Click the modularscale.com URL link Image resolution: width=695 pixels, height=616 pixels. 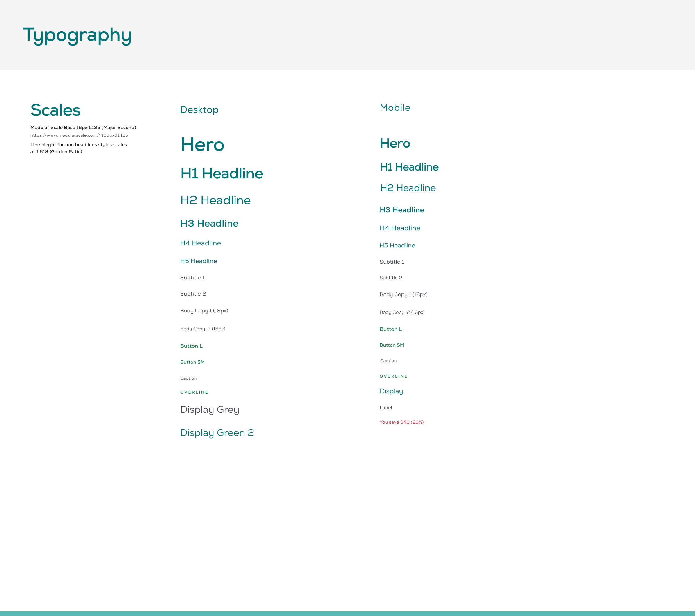[x=79, y=135]
